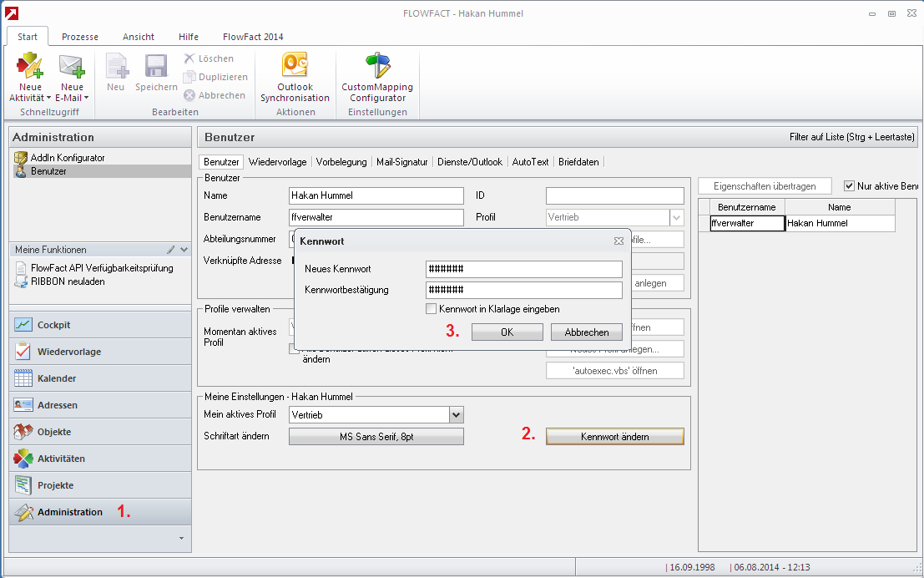Screen dimensions: 924x578
Task: Sort by Name column header
Action: (x=840, y=207)
